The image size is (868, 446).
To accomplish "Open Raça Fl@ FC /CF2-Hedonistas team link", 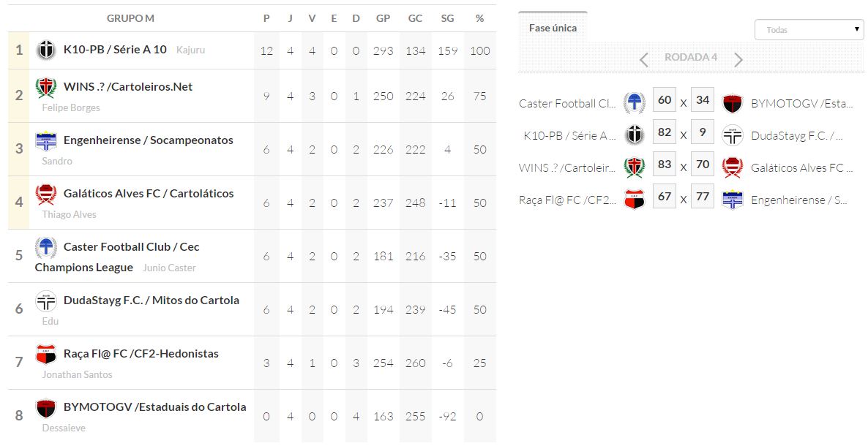I will coord(141,353).
